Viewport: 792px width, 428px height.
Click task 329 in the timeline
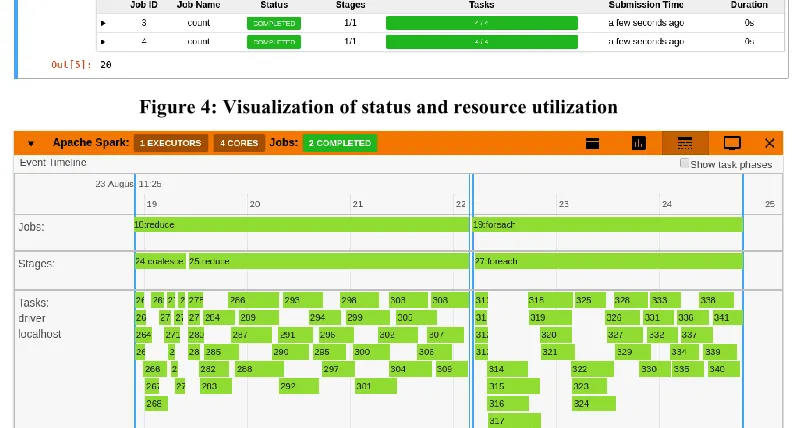pos(632,352)
